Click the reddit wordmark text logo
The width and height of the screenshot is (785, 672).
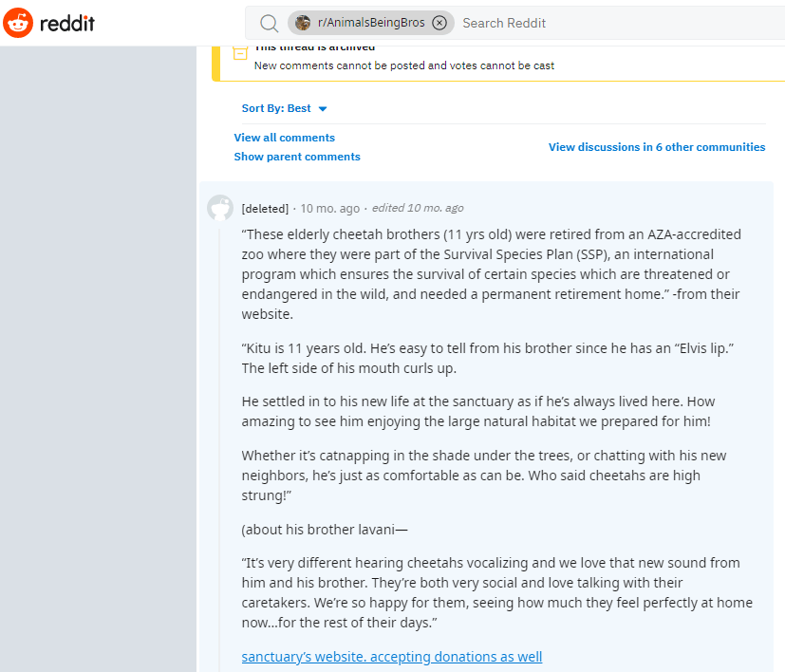(67, 23)
